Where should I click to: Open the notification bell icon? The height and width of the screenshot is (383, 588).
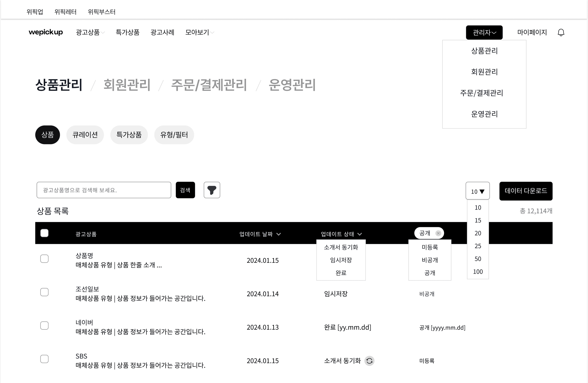561,32
